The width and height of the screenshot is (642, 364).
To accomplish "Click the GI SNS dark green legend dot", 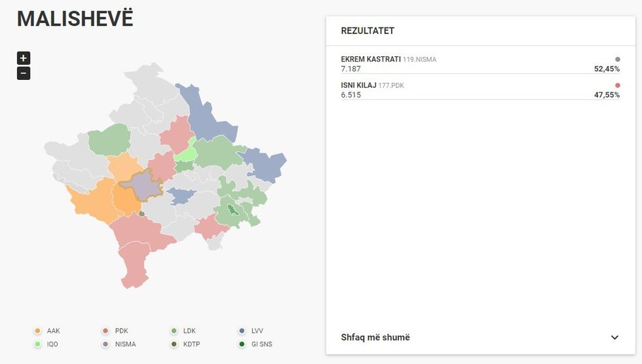I will (x=242, y=344).
